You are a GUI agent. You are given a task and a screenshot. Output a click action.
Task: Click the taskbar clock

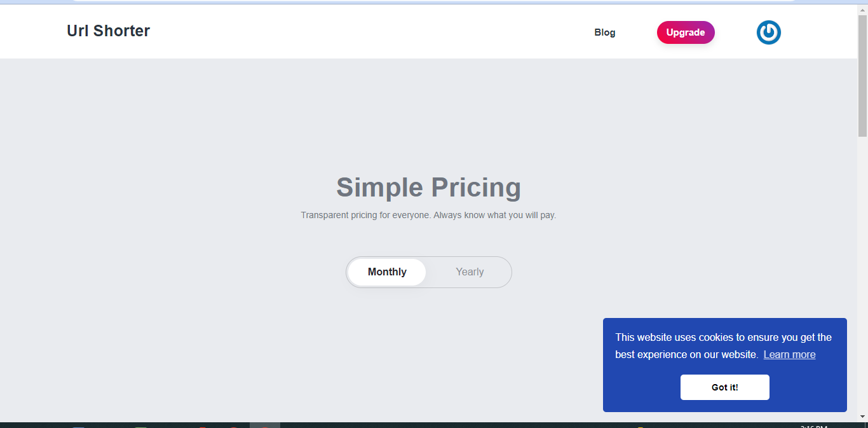813,425
